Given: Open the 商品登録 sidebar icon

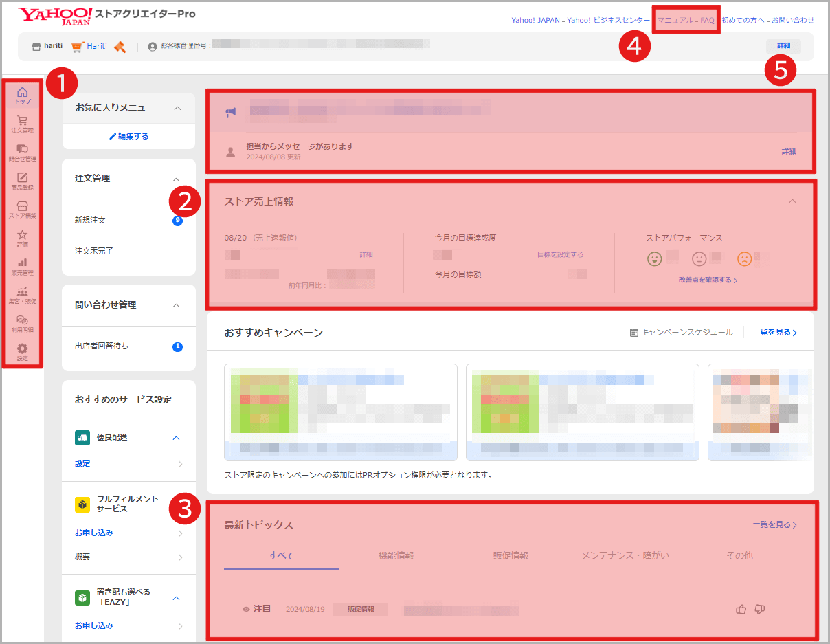Looking at the screenshot, I should [x=23, y=179].
